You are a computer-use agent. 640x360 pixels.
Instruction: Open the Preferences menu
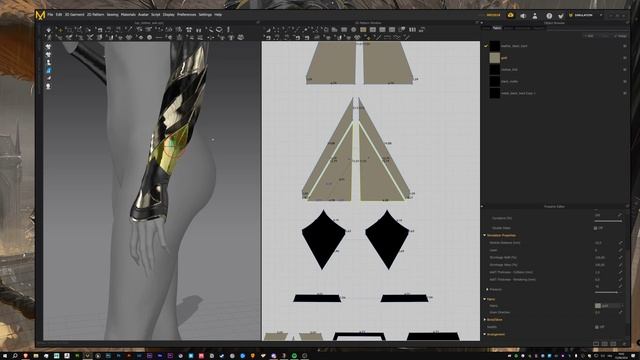186,15
